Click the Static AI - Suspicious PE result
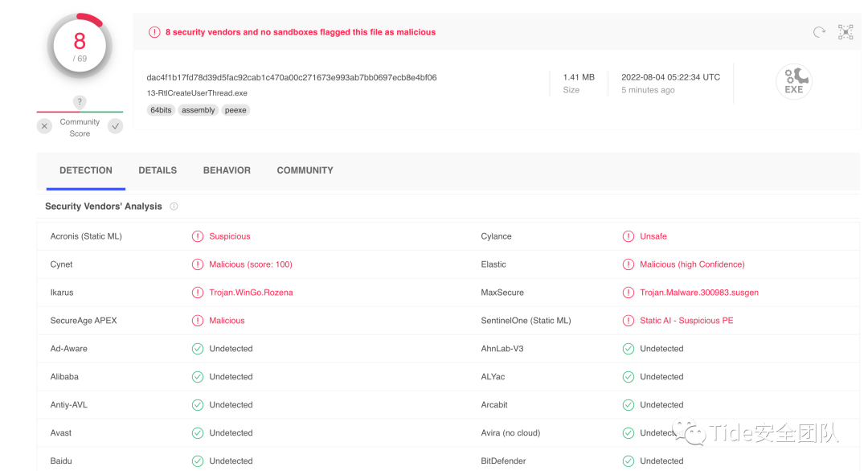 click(686, 321)
